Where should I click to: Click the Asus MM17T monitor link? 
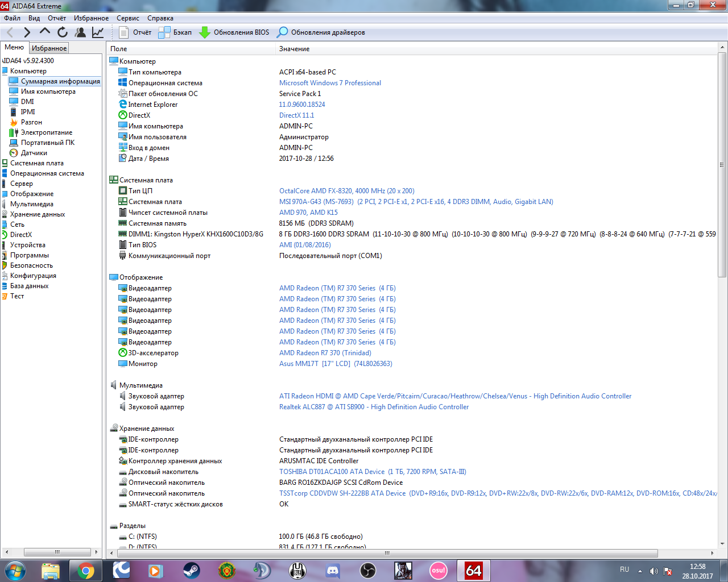(x=336, y=364)
